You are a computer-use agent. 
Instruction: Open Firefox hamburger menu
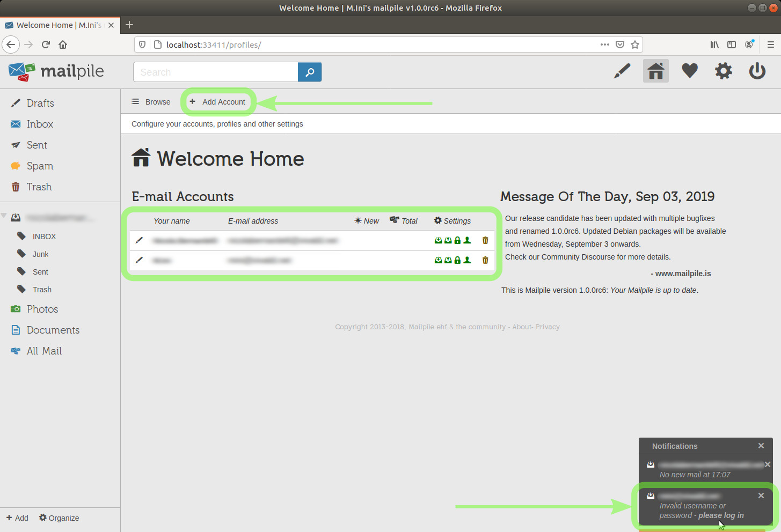[770, 45]
